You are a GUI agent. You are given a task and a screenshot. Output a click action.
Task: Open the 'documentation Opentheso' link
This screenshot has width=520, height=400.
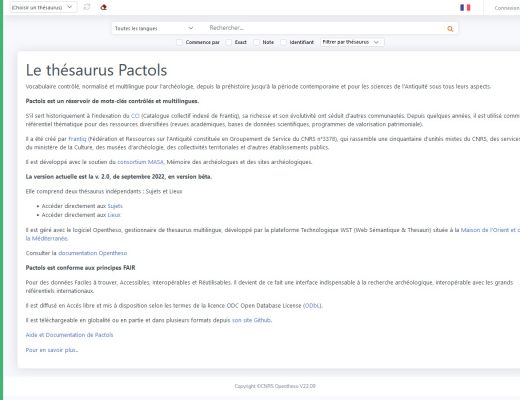tap(93, 253)
